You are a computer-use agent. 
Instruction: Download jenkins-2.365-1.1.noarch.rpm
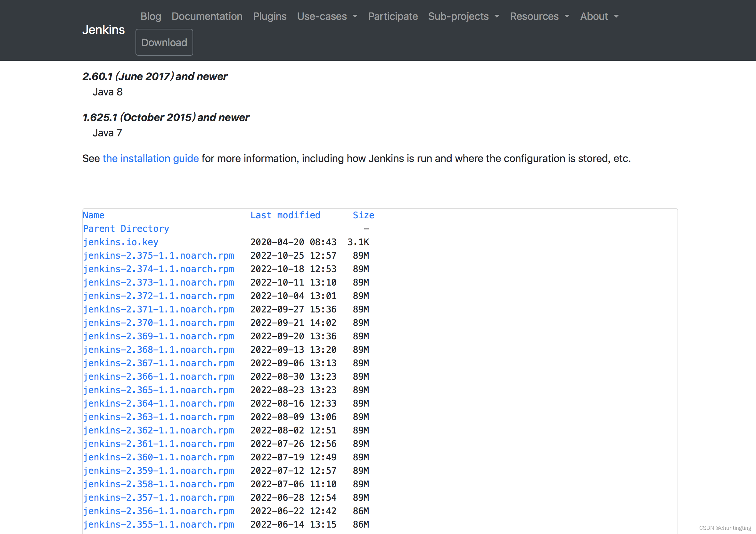tap(158, 390)
